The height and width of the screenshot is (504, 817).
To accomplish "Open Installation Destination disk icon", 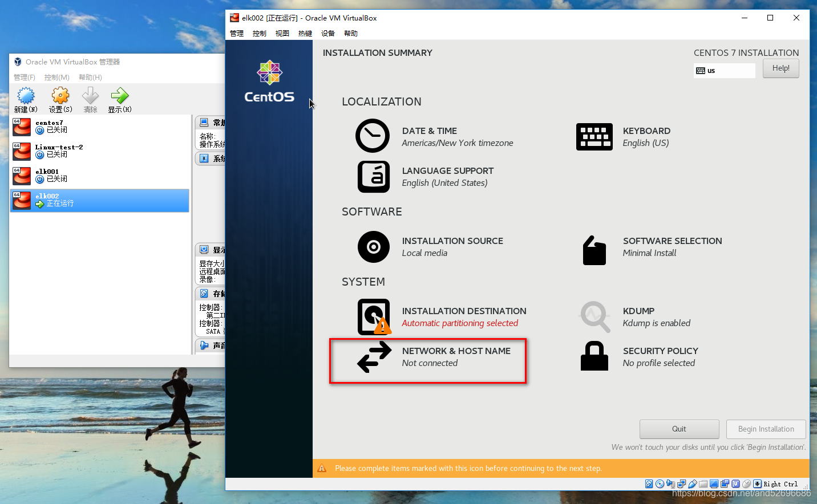I will [x=374, y=316].
